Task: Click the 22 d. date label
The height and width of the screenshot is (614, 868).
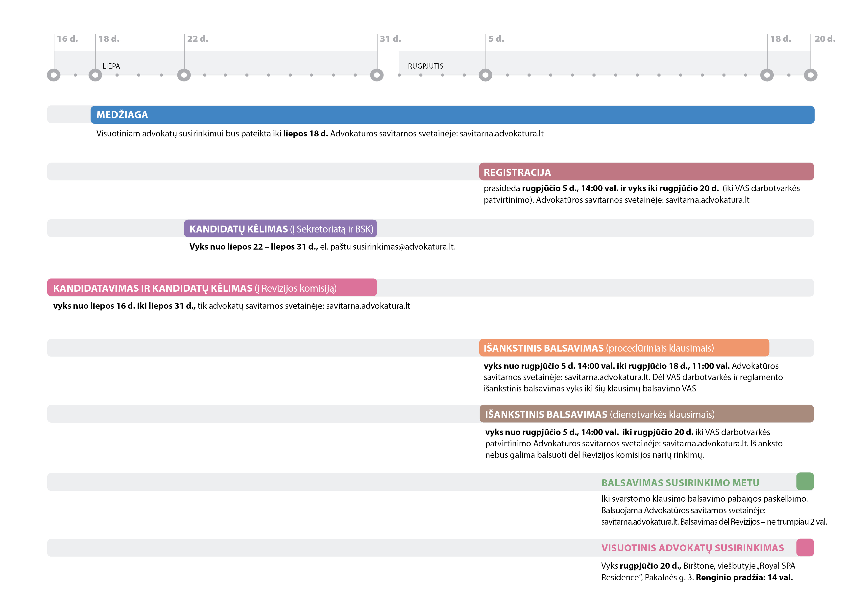Action: [x=198, y=39]
